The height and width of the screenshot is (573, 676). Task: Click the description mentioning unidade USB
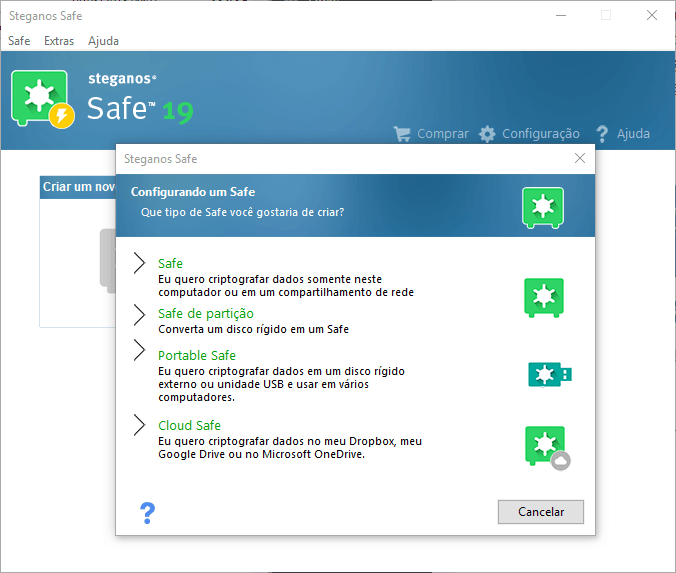[281, 384]
